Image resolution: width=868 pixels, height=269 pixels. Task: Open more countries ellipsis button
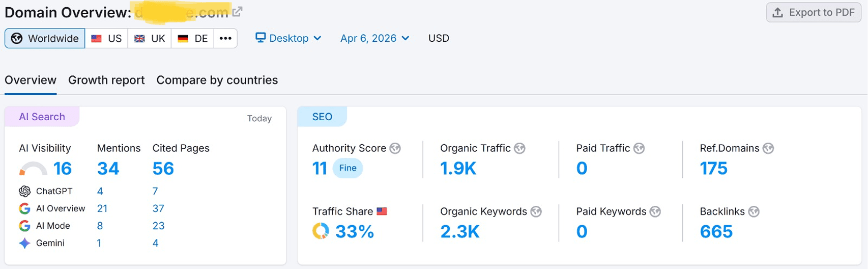pos(225,38)
